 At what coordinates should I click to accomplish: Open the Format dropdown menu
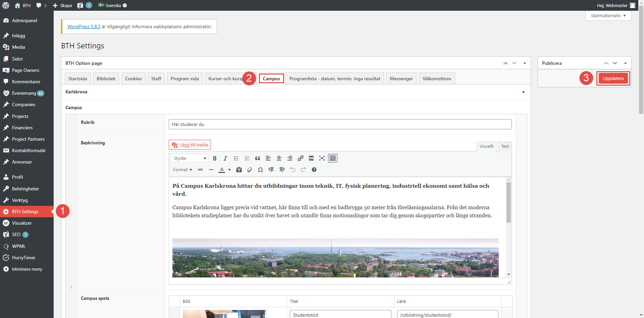click(x=182, y=170)
